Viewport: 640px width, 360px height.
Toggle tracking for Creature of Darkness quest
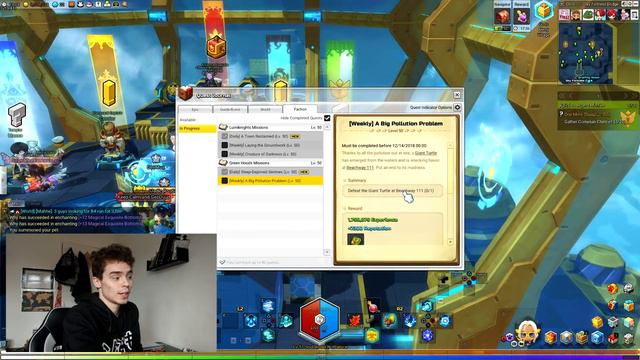click(224, 154)
